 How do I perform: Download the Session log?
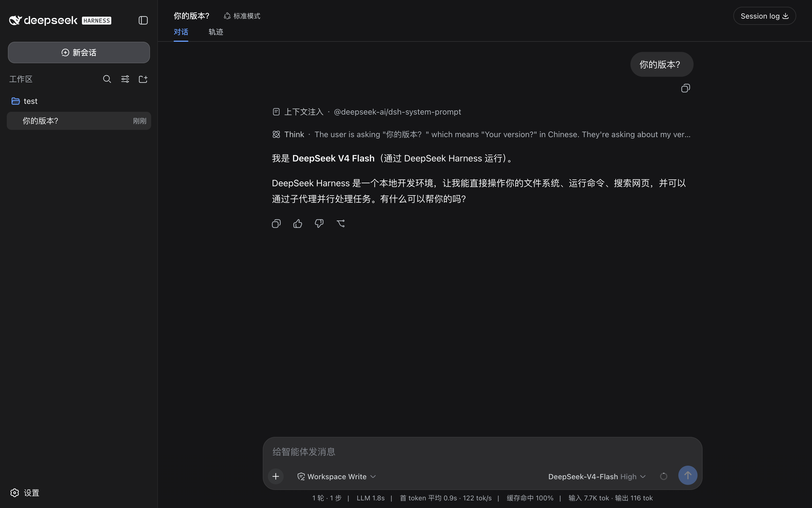coord(764,16)
